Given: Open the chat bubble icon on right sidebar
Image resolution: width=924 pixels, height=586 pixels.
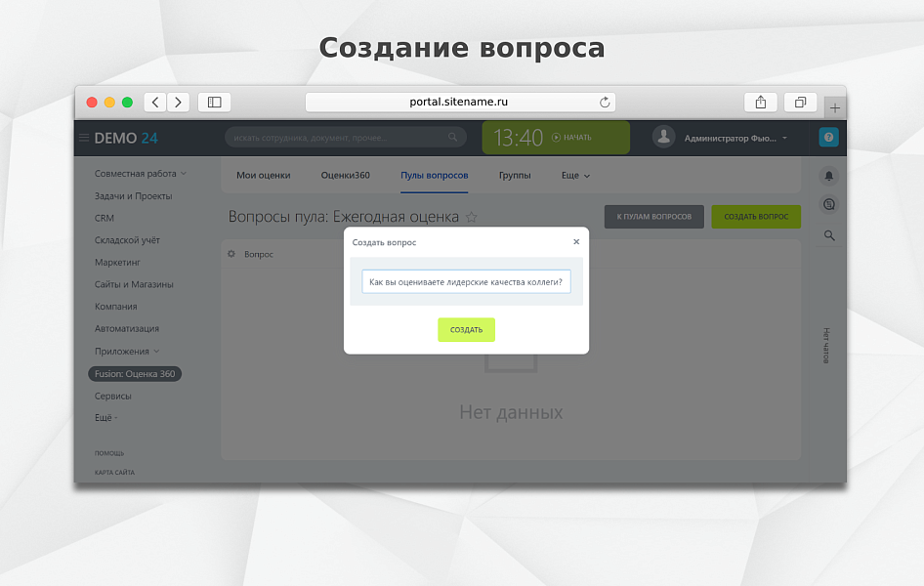Looking at the screenshot, I should (829, 205).
